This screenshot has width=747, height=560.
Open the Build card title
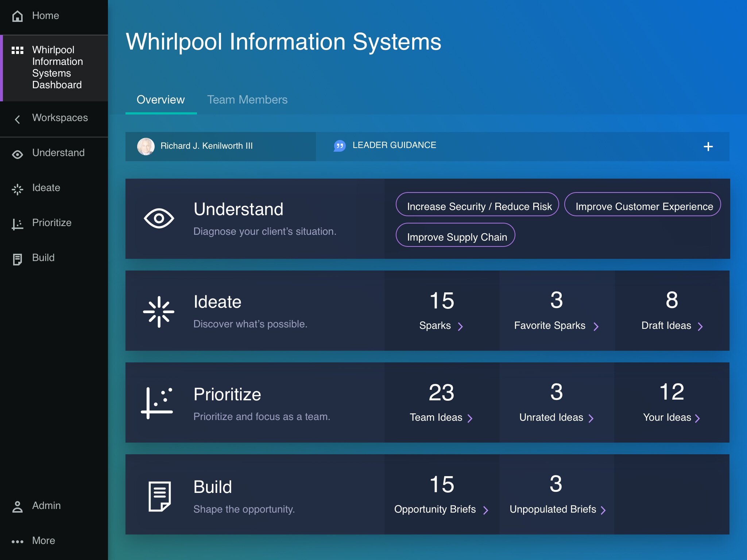tap(213, 487)
